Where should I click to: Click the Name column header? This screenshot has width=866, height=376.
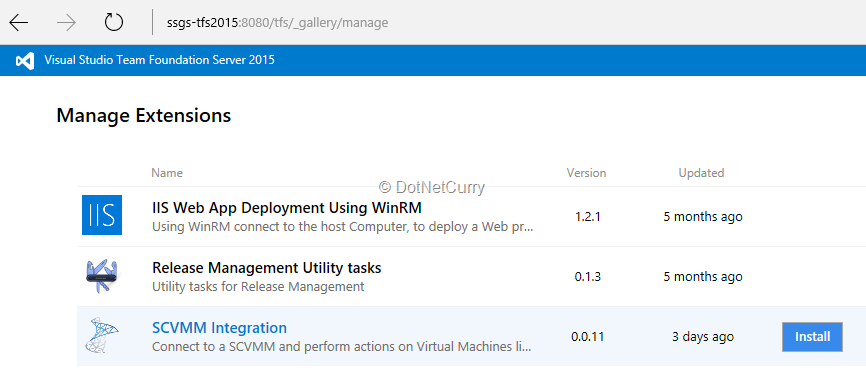(167, 173)
